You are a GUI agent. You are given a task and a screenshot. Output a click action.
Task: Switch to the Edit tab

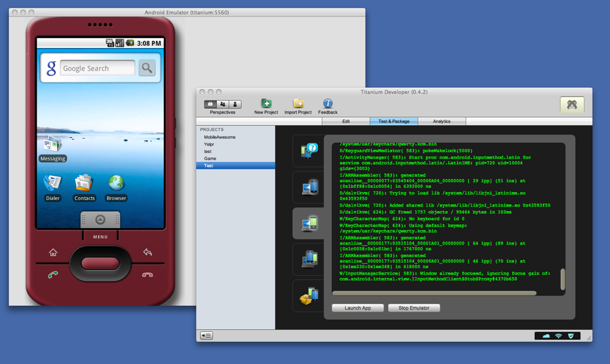pos(346,121)
